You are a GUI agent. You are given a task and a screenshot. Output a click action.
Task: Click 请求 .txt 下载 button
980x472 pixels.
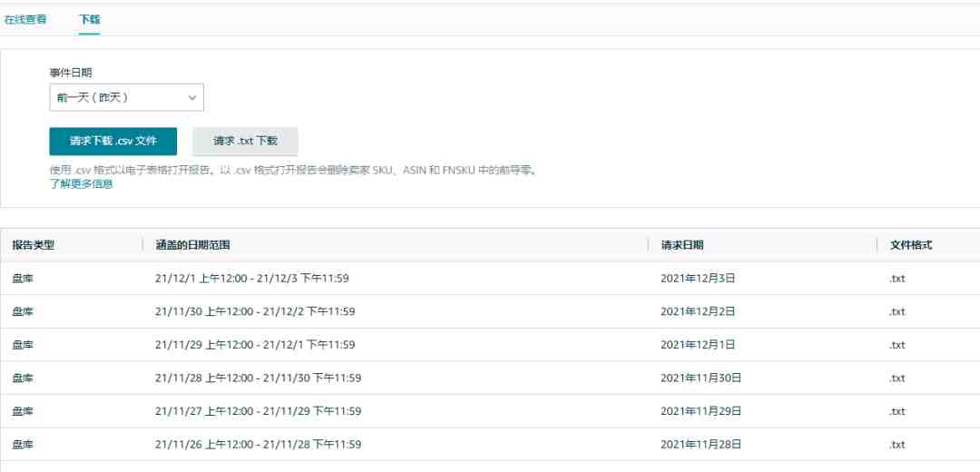coord(245,142)
